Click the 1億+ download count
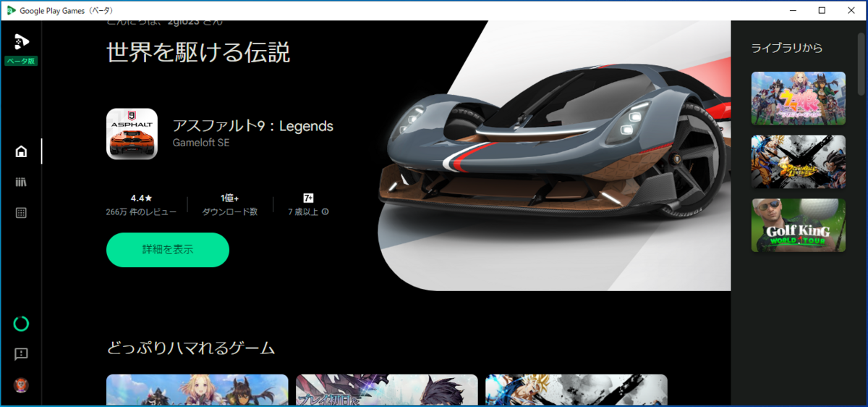This screenshot has width=868, height=407. pos(230,198)
